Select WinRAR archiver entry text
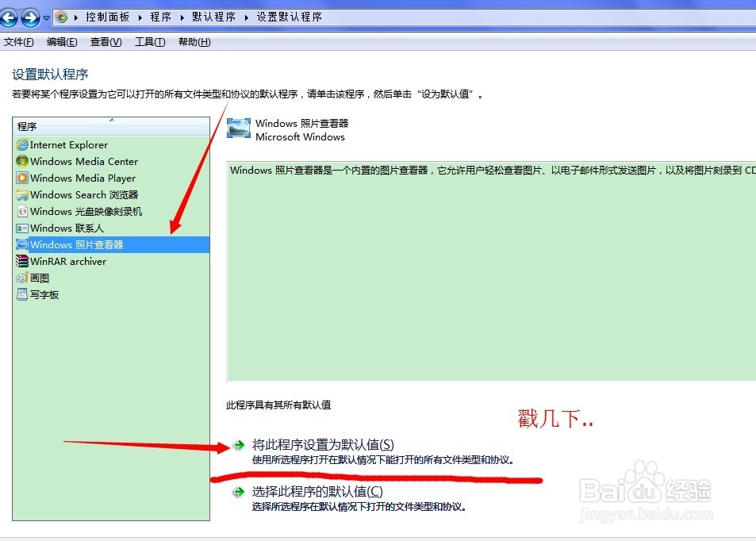Viewport: 756px width, 541px height. tap(68, 261)
